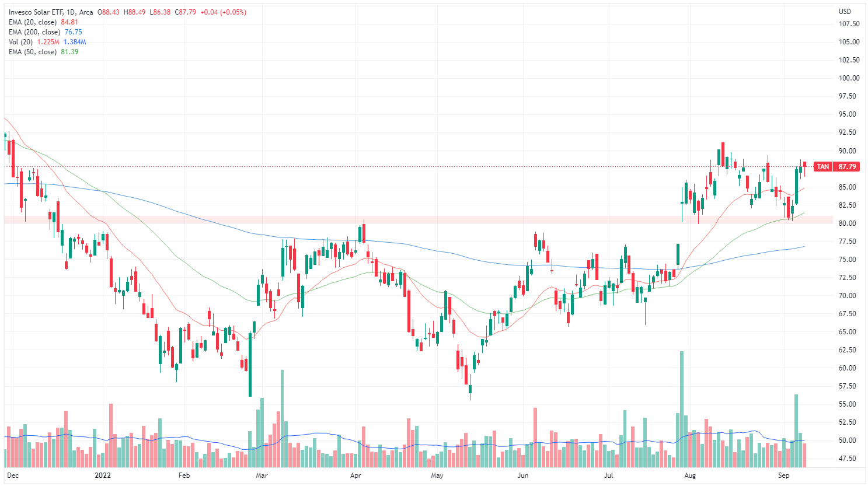Click the USD currency label
The width and height of the screenshot is (868, 486).
pyautogui.click(x=845, y=12)
